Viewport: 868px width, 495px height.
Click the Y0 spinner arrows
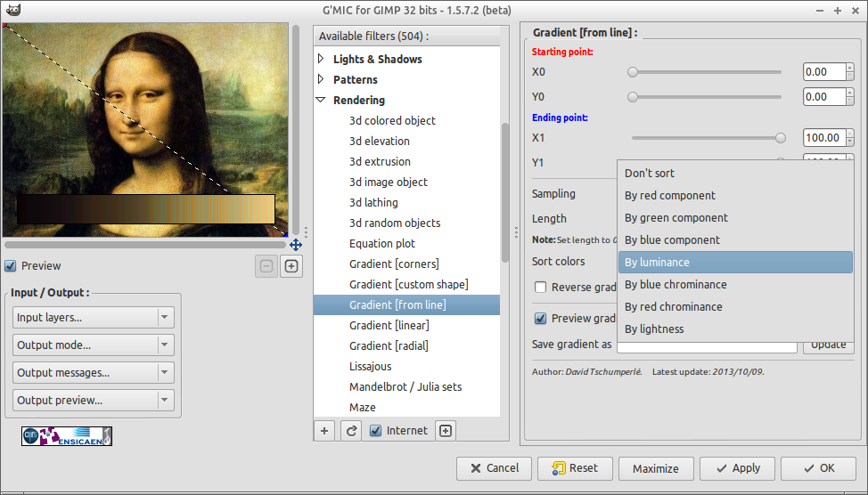coord(850,97)
